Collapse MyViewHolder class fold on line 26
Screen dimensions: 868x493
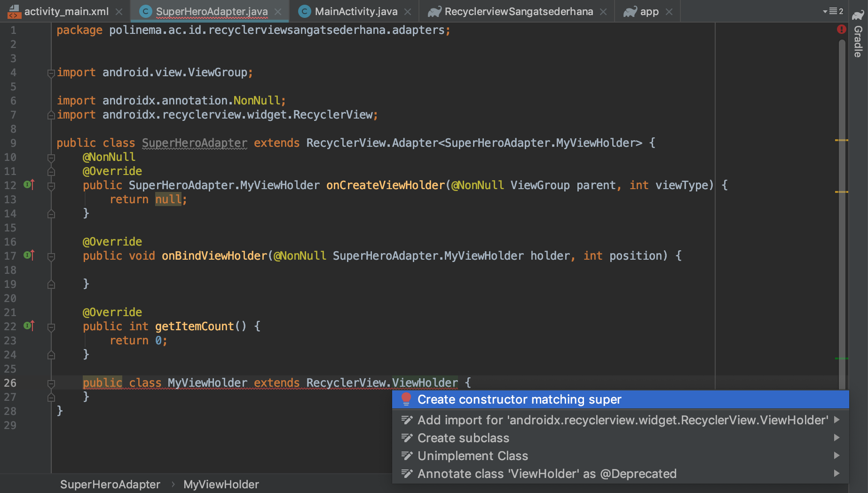[x=51, y=383]
